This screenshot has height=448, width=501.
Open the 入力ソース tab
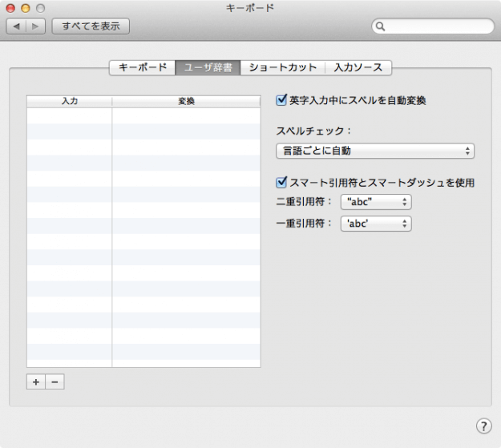click(x=358, y=68)
